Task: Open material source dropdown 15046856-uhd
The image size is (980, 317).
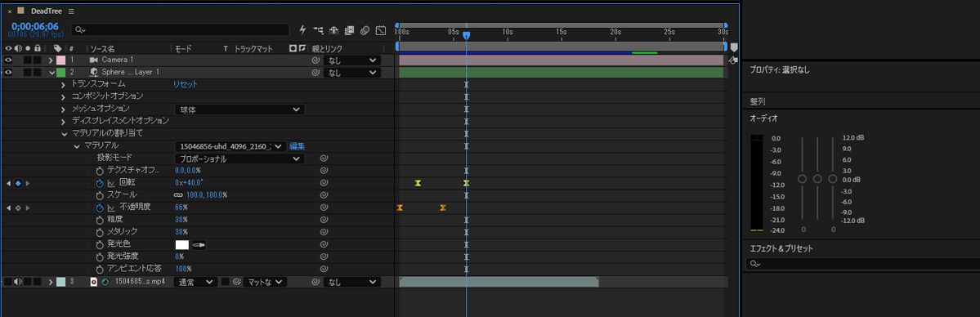Action: (x=230, y=146)
